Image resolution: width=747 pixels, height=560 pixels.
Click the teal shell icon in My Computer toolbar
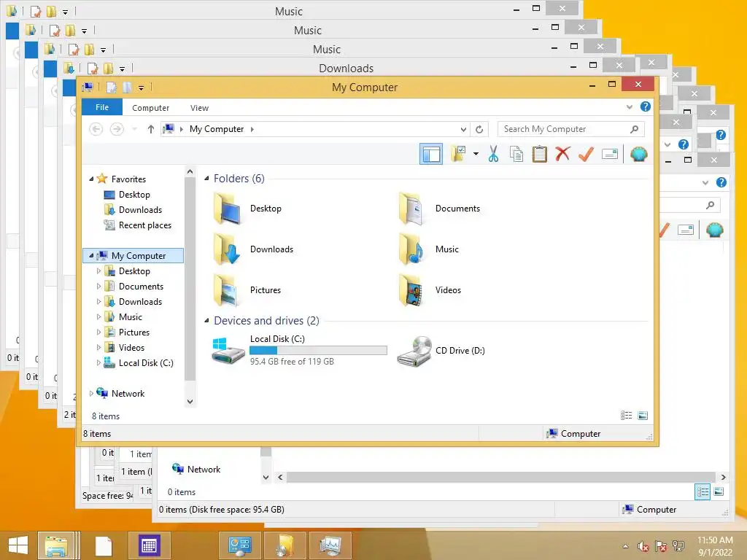point(638,155)
